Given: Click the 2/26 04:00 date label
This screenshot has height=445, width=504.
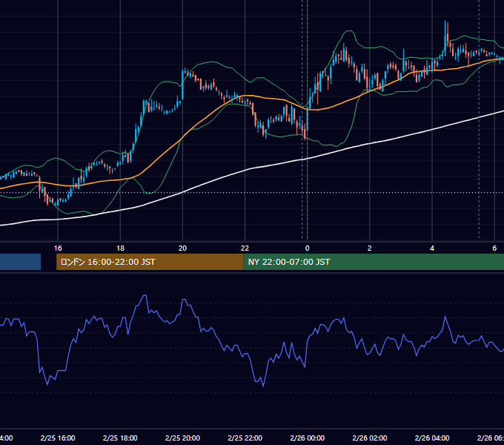Looking at the screenshot, I should (x=432, y=438).
